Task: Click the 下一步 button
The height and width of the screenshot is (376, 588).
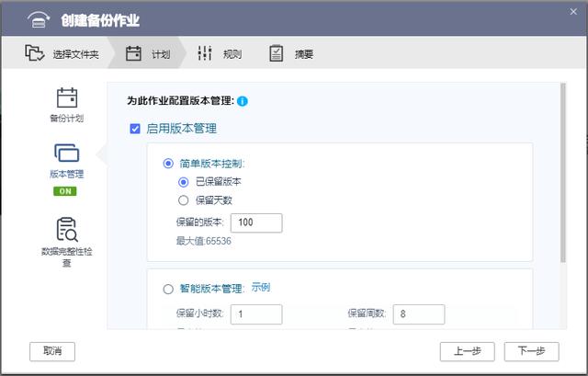Action: pyautogui.click(x=531, y=351)
